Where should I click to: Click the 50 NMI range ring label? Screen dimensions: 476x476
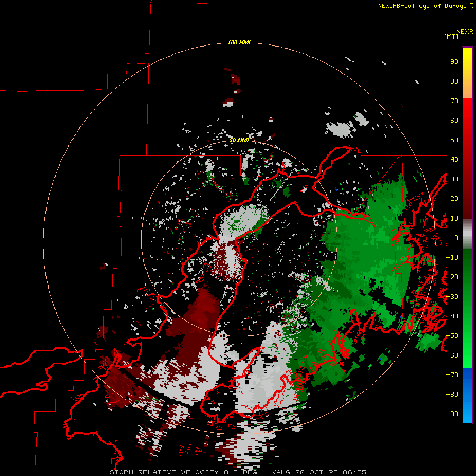[239, 140]
